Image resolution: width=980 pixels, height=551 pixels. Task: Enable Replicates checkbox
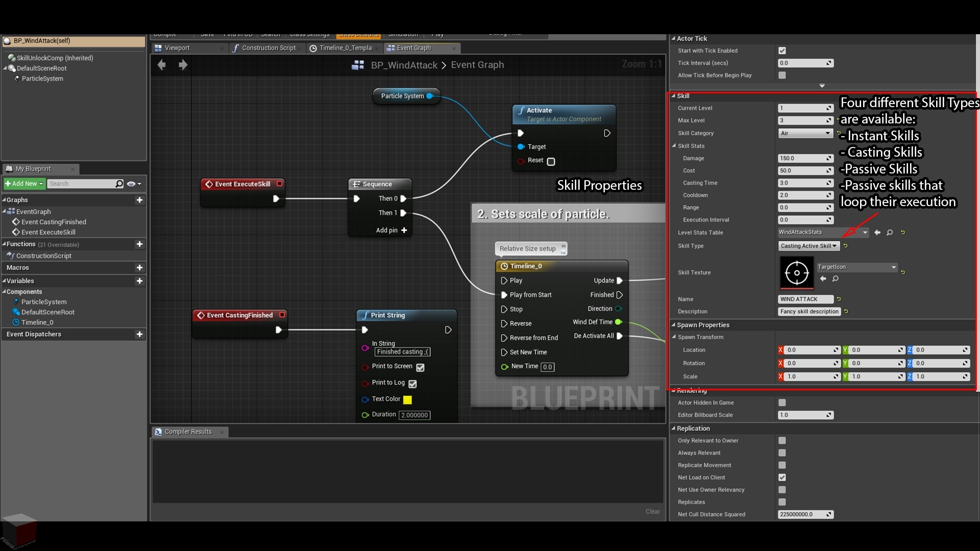[x=782, y=502]
